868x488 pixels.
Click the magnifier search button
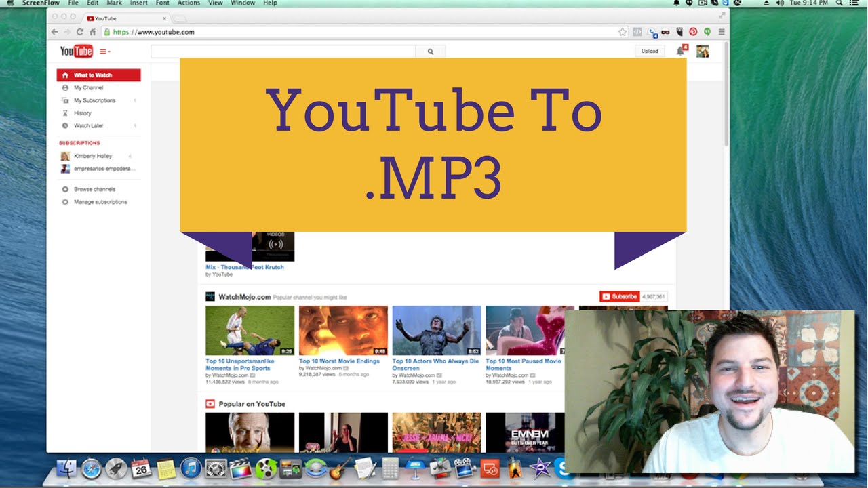431,52
